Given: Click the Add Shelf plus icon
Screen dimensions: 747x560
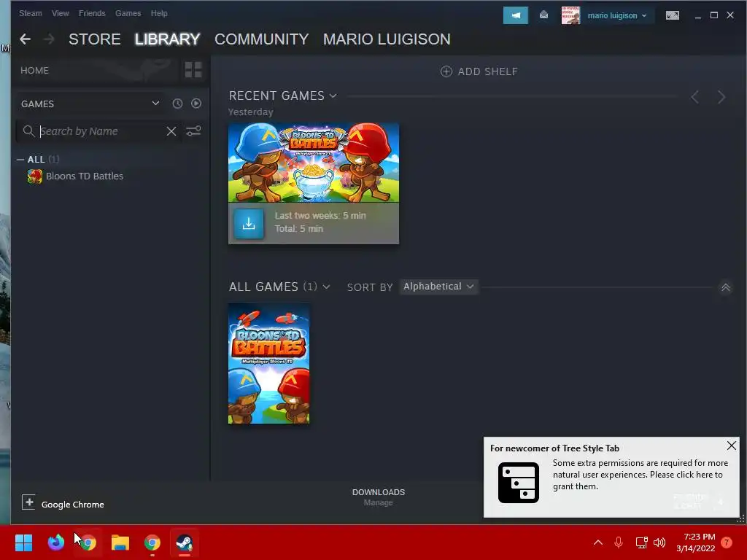Looking at the screenshot, I should 446,71.
